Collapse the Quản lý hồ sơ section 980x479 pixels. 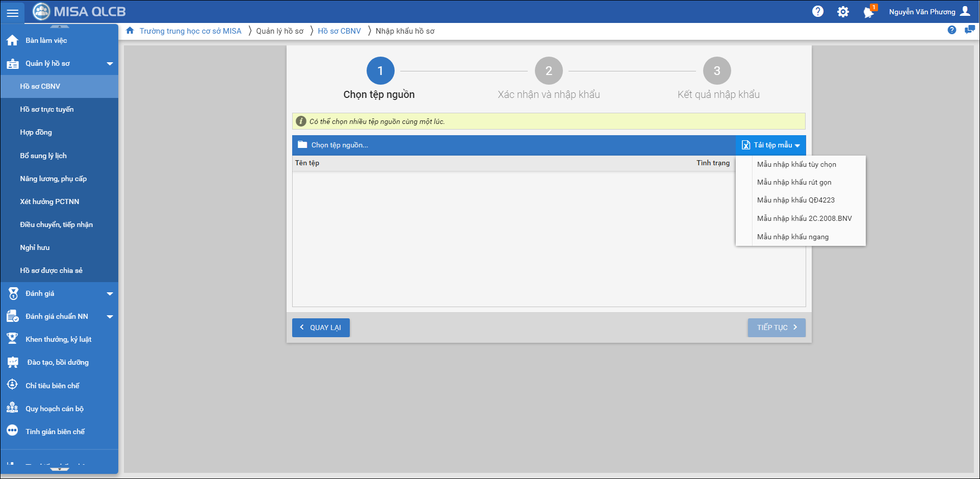tap(110, 64)
